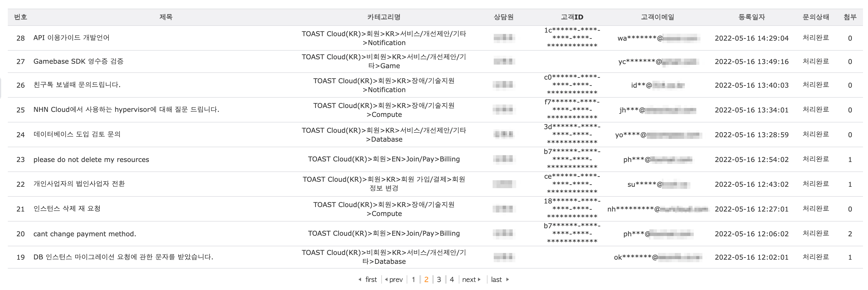868x290 pixels.
Task: Open inquiry titled API 이용가이드 개발언어
Action: pos(71,38)
